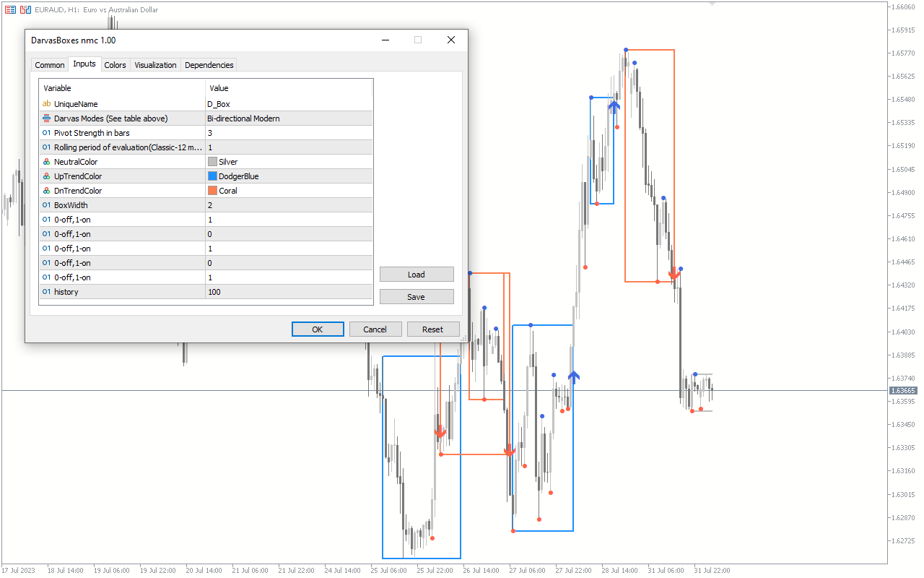Click the OK button
The height and width of the screenshot is (578, 924).
click(x=318, y=329)
